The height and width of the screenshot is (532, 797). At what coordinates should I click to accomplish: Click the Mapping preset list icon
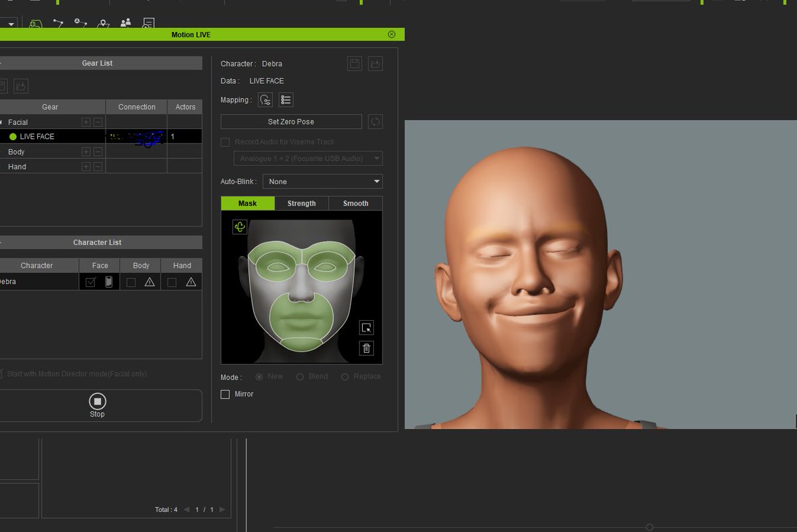click(286, 100)
